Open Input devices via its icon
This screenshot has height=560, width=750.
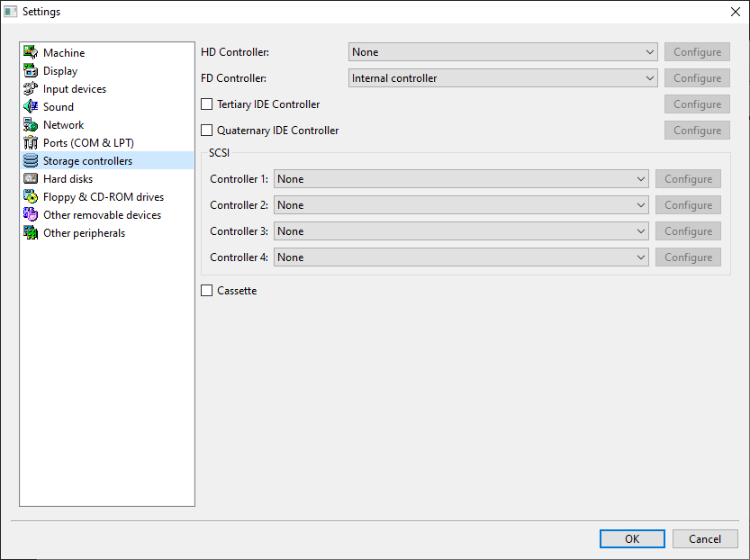[31, 88]
